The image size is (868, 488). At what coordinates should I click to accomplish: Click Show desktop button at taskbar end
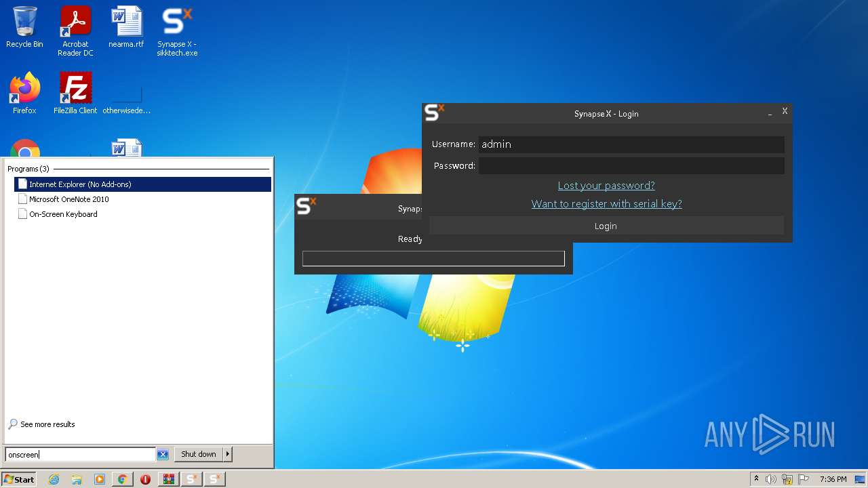point(860,479)
